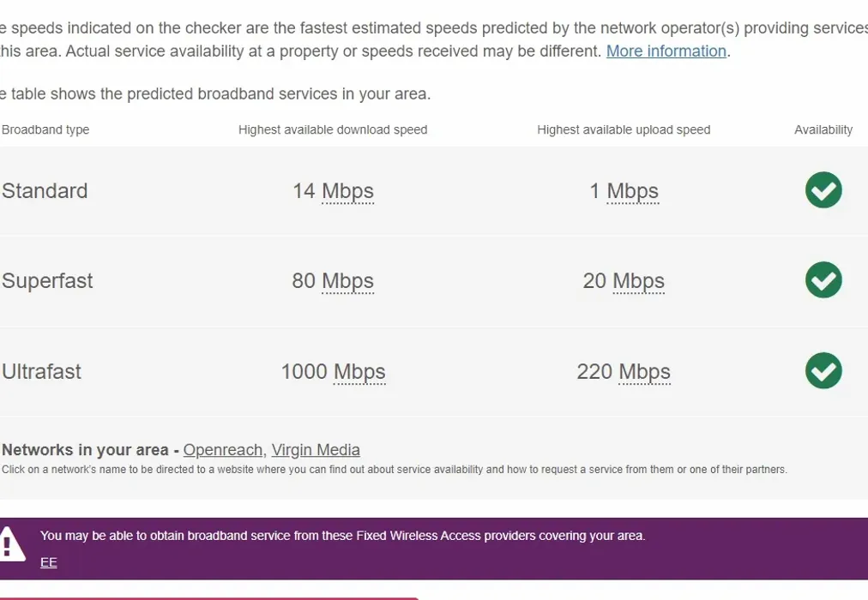This screenshot has width=868, height=600.
Task: Select the Broadband type column header
Action: pos(45,129)
